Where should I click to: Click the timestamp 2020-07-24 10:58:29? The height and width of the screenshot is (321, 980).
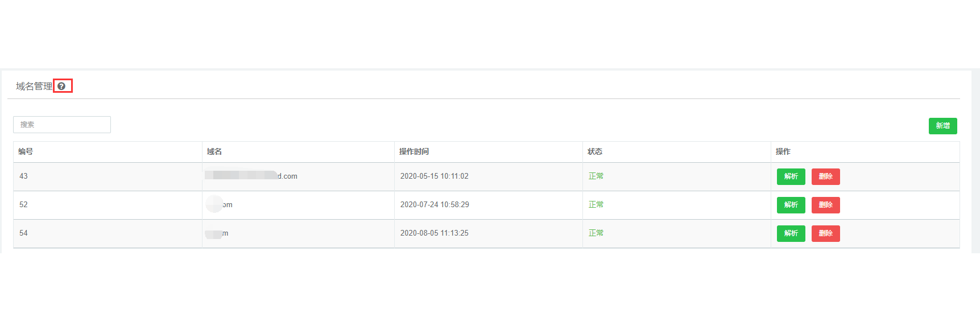435,204
